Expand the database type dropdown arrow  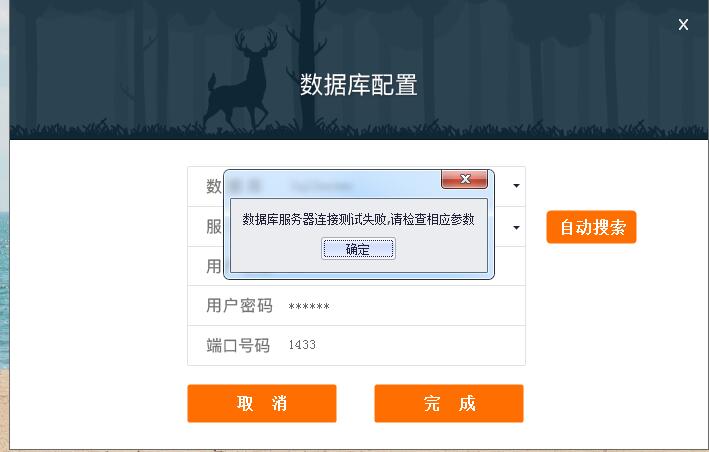tap(516, 186)
